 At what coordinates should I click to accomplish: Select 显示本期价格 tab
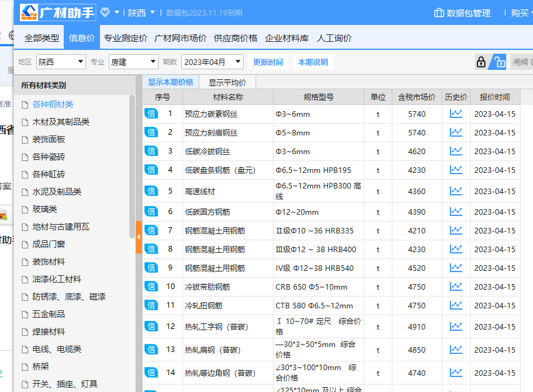tap(171, 82)
